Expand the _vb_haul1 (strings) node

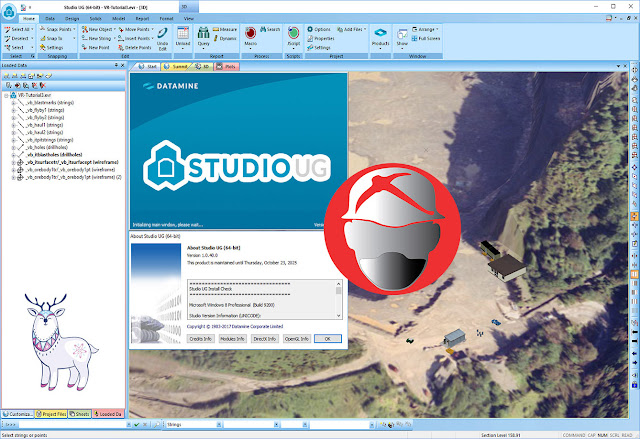13,125
